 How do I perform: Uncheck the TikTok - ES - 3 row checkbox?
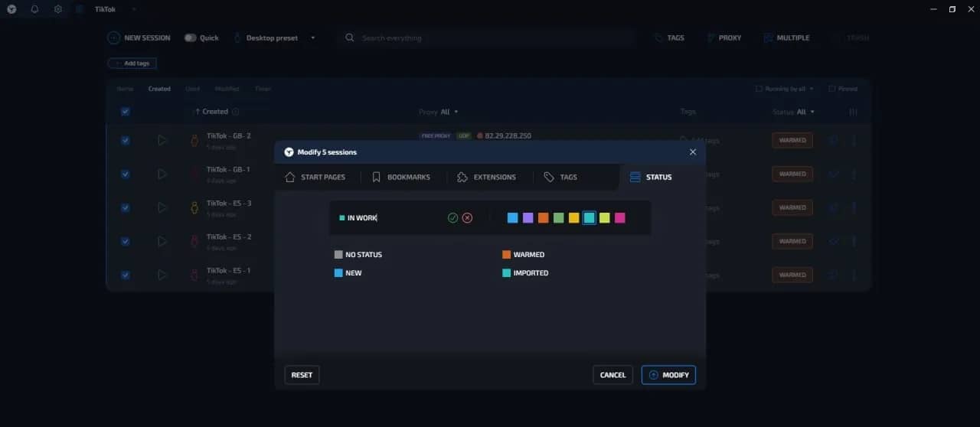coord(126,207)
